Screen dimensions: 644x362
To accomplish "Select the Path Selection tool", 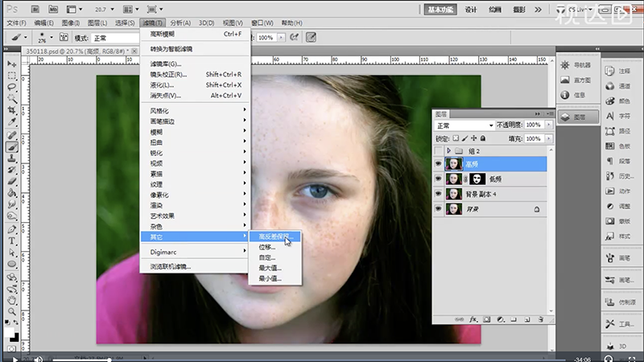I will pos(12,253).
